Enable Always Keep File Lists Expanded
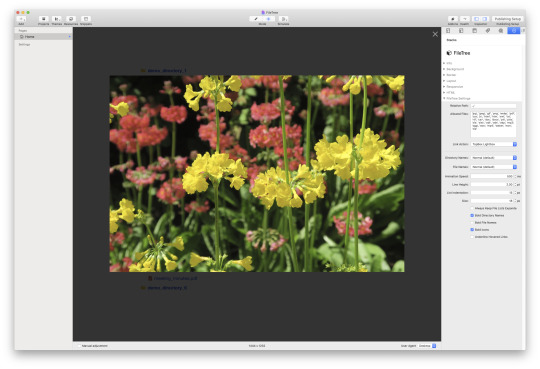 (x=472, y=208)
